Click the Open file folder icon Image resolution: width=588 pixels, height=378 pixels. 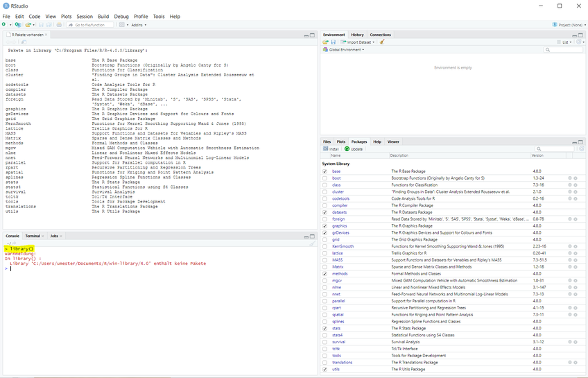pos(28,25)
